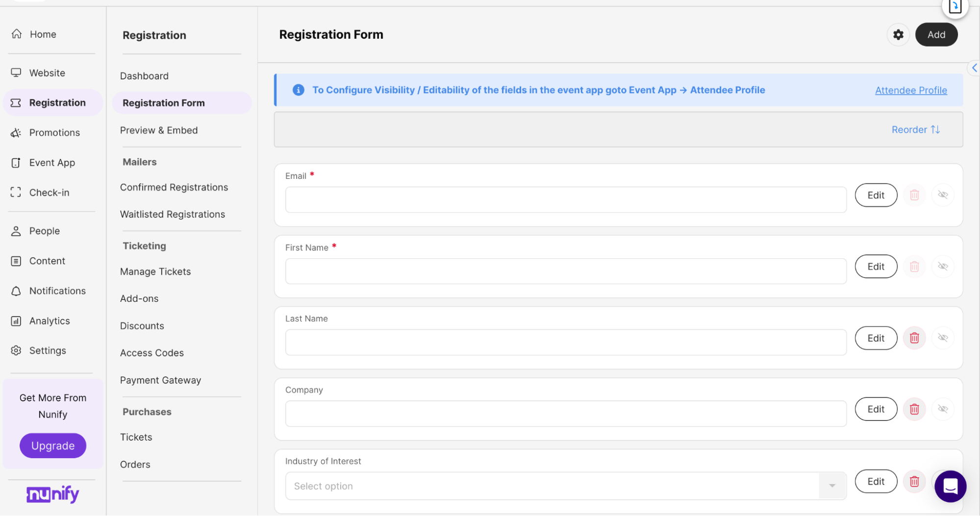Click the disabled trash icon for First Name
Image resolution: width=980 pixels, height=516 pixels.
pyautogui.click(x=914, y=267)
